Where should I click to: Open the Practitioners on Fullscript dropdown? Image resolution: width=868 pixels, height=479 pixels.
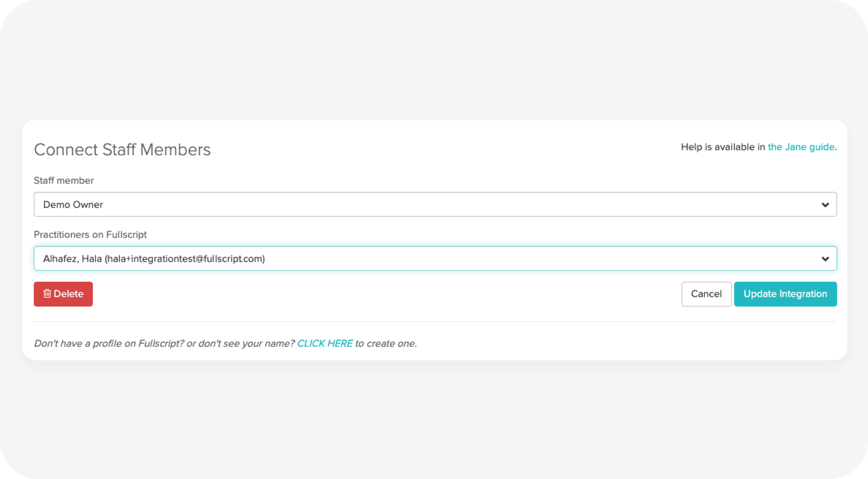tap(435, 259)
